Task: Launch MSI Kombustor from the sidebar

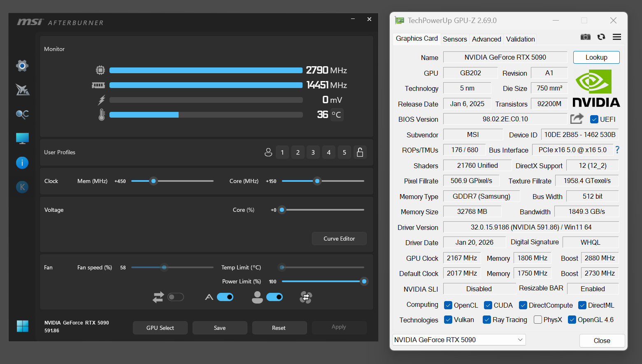Action: (x=22, y=90)
